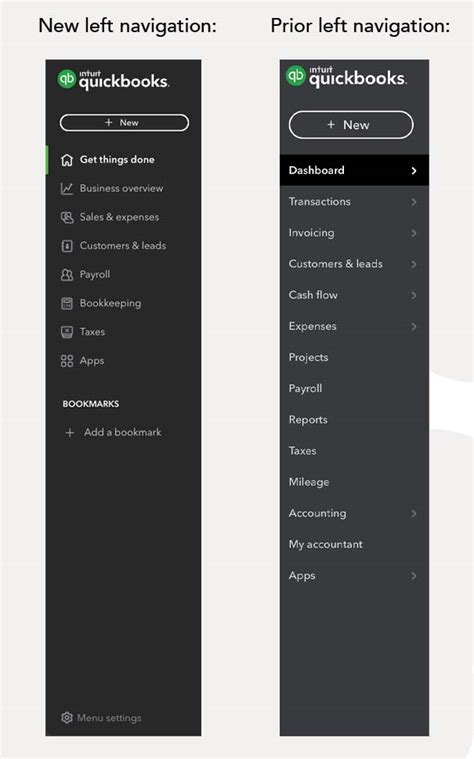Click the Taxes icon in new navigation
This screenshot has width=474, height=759.
(67, 332)
